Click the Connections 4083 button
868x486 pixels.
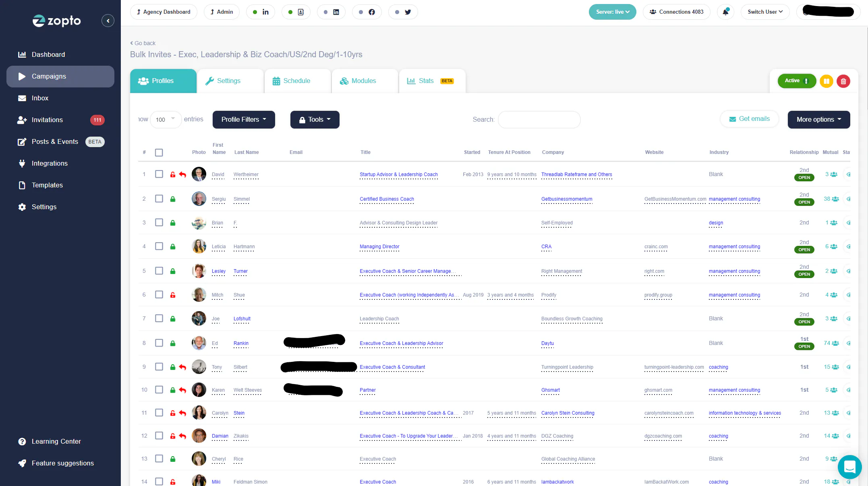[677, 12]
